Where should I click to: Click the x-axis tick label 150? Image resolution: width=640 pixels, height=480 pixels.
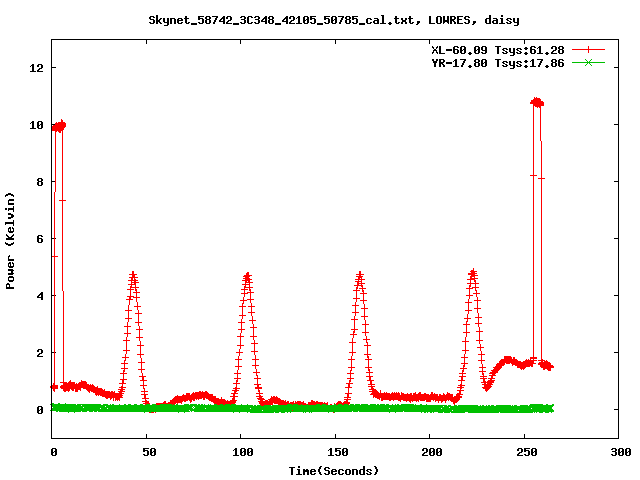[338, 452]
